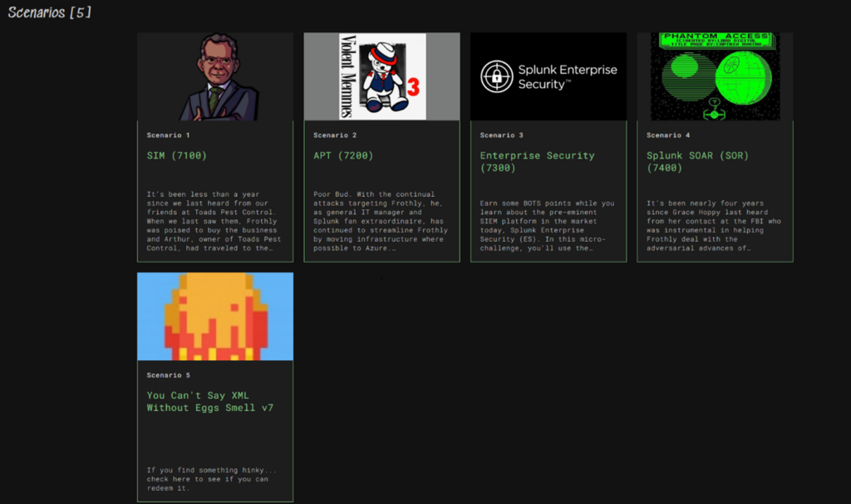Click the green Phantom Access image

pyautogui.click(x=715, y=76)
